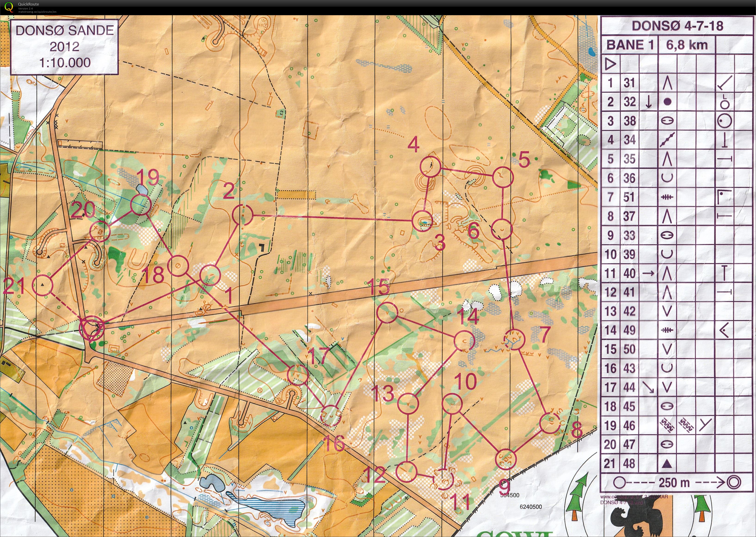Click control circle 6 on the map
Viewport: 756px width, 537px height.
(x=502, y=230)
